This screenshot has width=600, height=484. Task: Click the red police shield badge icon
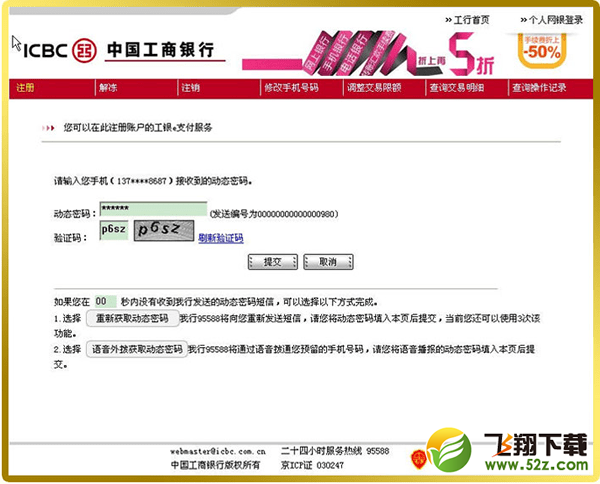point(418,459)
